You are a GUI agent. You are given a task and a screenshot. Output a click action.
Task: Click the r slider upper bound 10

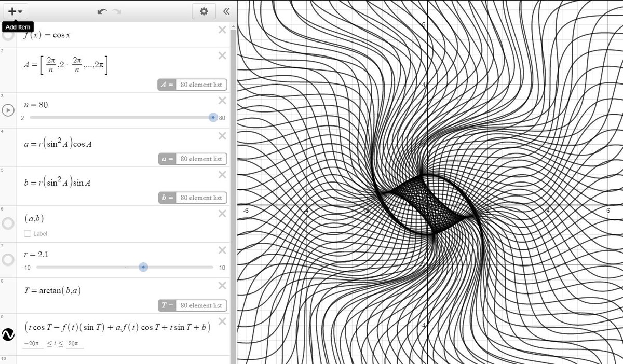coord(222,268)
